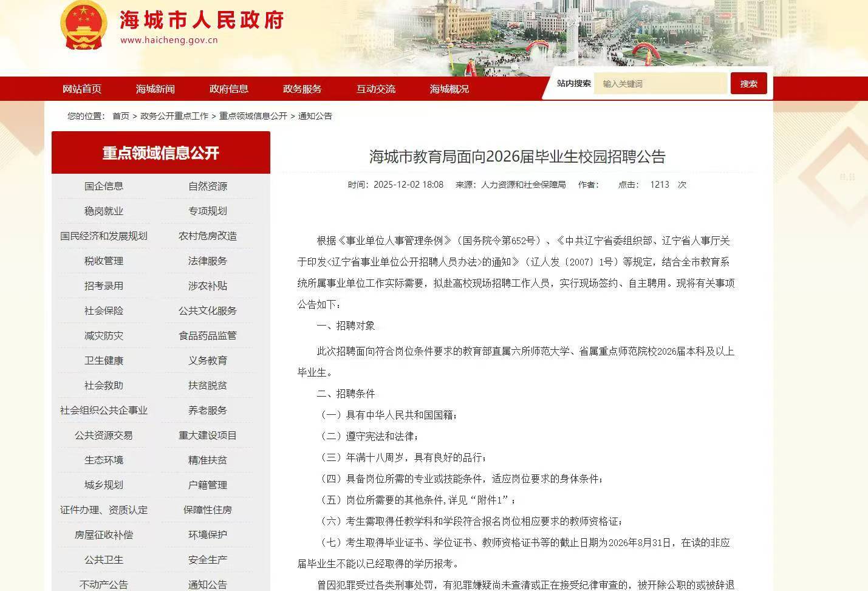Image resolution: width=868 pixels, height=591 pixels.
Task: Select 稳岗就业 sidebar category
Action: (104, 211)
